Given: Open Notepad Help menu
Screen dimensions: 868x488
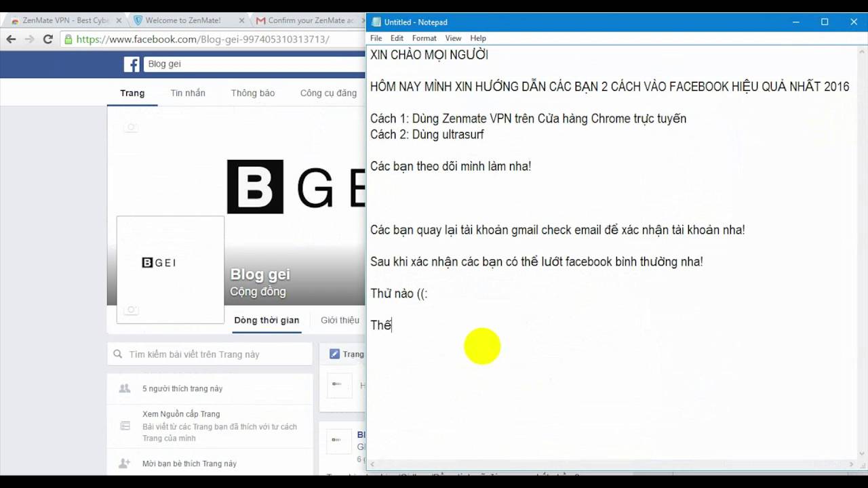Looking at the screenshot, I should pos(478,38).
